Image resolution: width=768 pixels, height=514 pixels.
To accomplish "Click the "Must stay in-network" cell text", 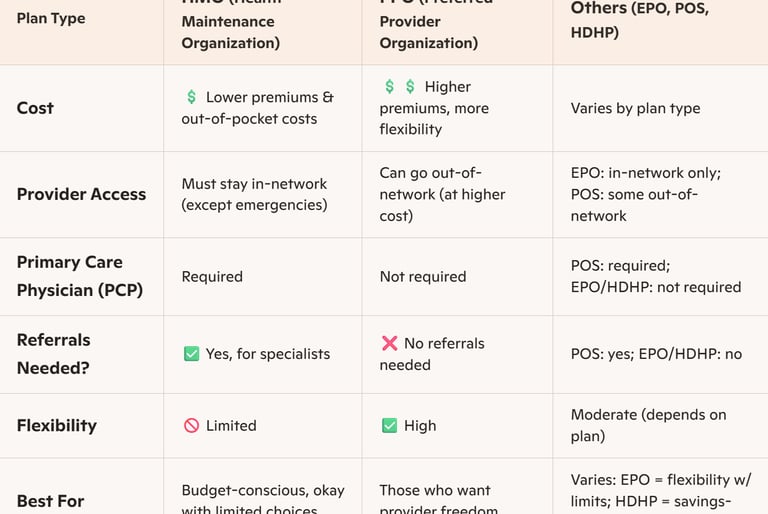I will click(254, 194).
